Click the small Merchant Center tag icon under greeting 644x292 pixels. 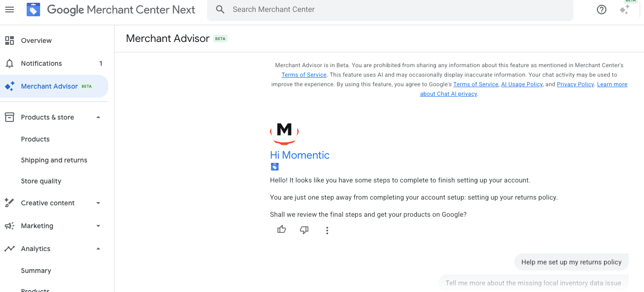click(x=274, y=167)
